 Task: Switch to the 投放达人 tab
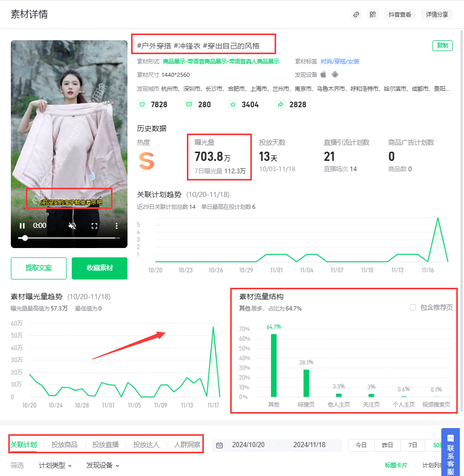(x=146, y=445)
